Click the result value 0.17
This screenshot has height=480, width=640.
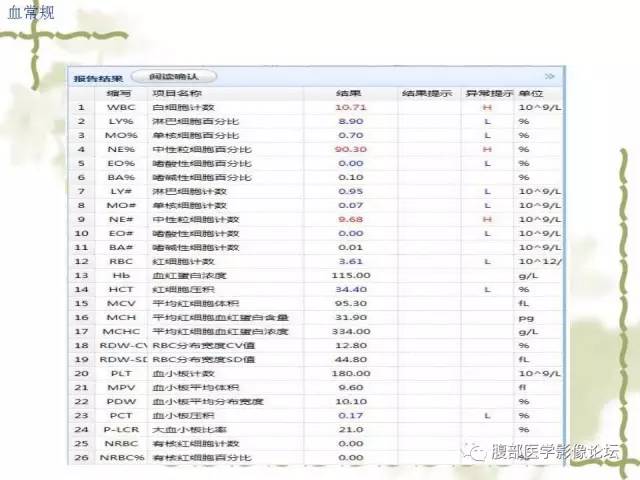point(351,416)
